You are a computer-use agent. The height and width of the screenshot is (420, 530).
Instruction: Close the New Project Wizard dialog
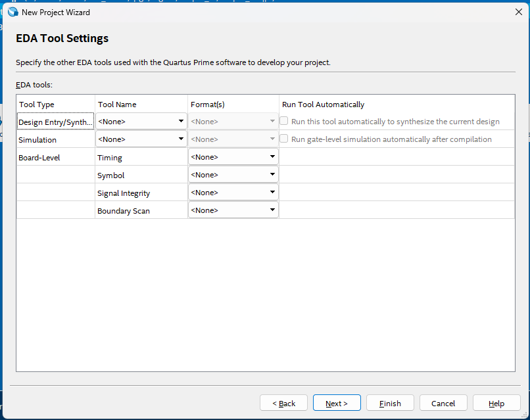[519, 12]
